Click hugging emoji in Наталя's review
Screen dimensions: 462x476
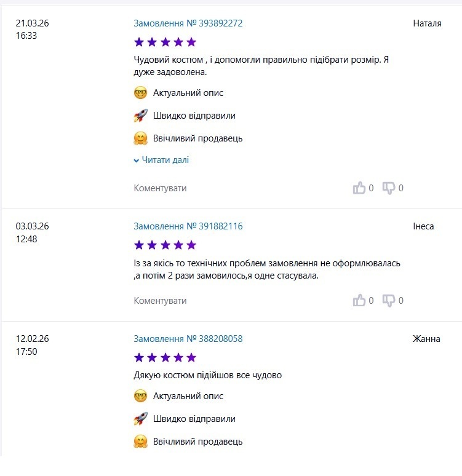(x=140, y=138)
